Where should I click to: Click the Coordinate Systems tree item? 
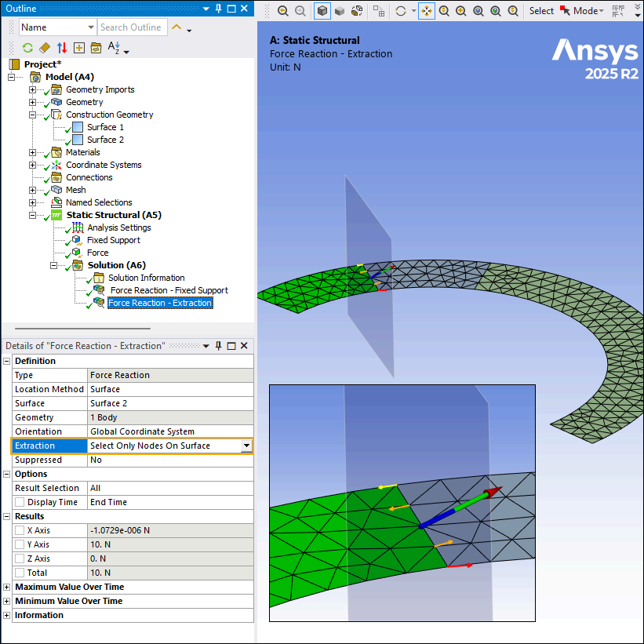click(x=104, y=165)
